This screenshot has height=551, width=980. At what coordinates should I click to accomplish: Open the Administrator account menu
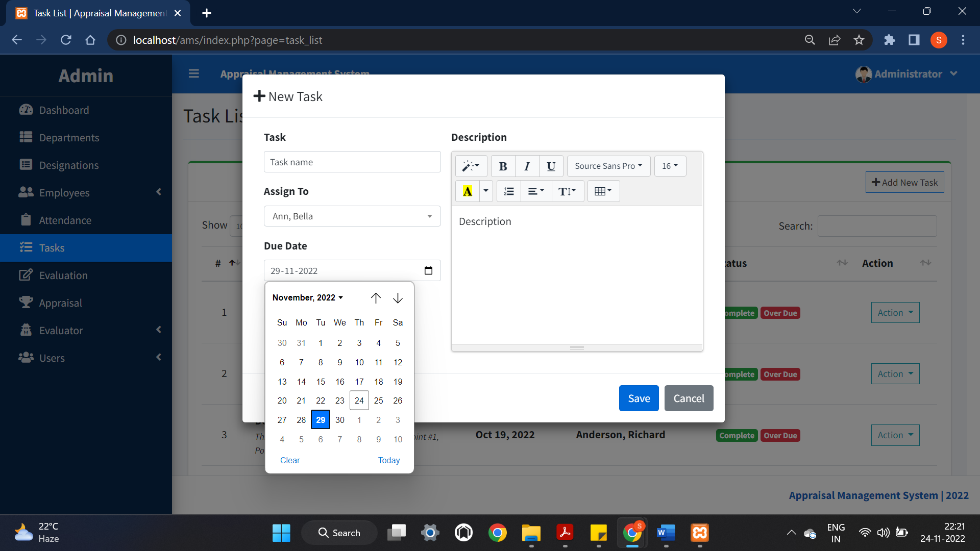(x=908, y=74)
